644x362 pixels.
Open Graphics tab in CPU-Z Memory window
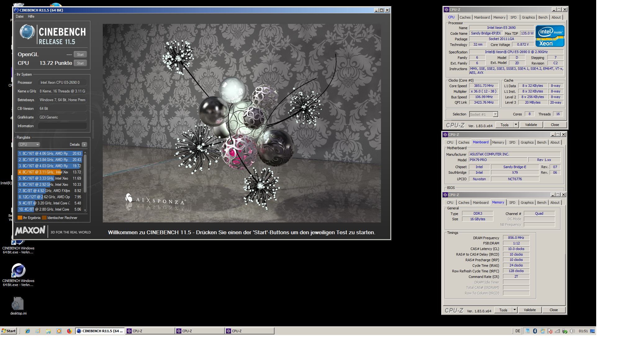(x=527, y=203)
